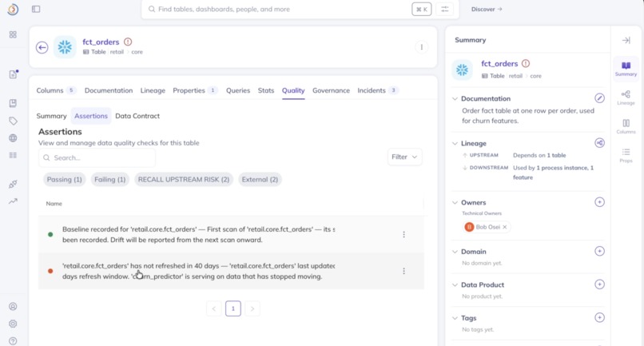
Task: Collapse the Documentation section
Action: pos(455,98)
